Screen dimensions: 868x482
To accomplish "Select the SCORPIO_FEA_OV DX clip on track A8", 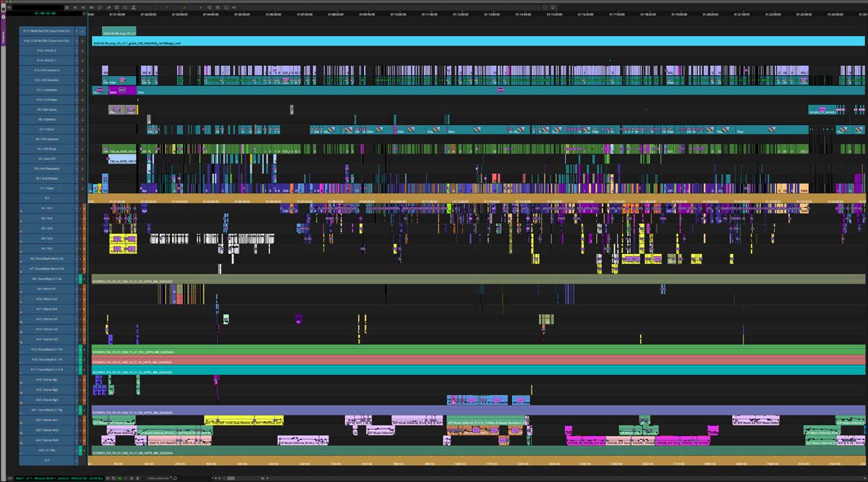I will [x=478, y=279].
